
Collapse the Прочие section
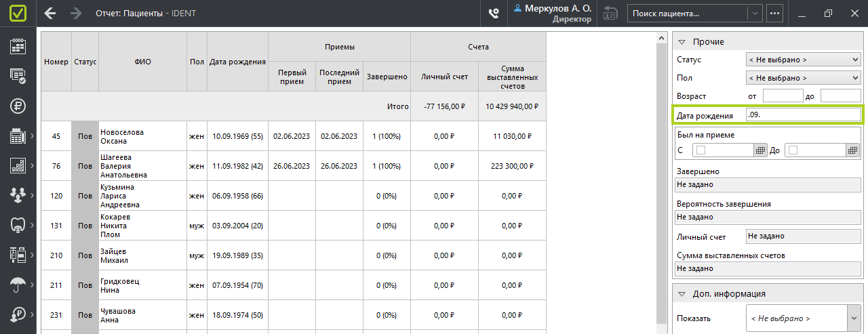[x=682, y=42]
